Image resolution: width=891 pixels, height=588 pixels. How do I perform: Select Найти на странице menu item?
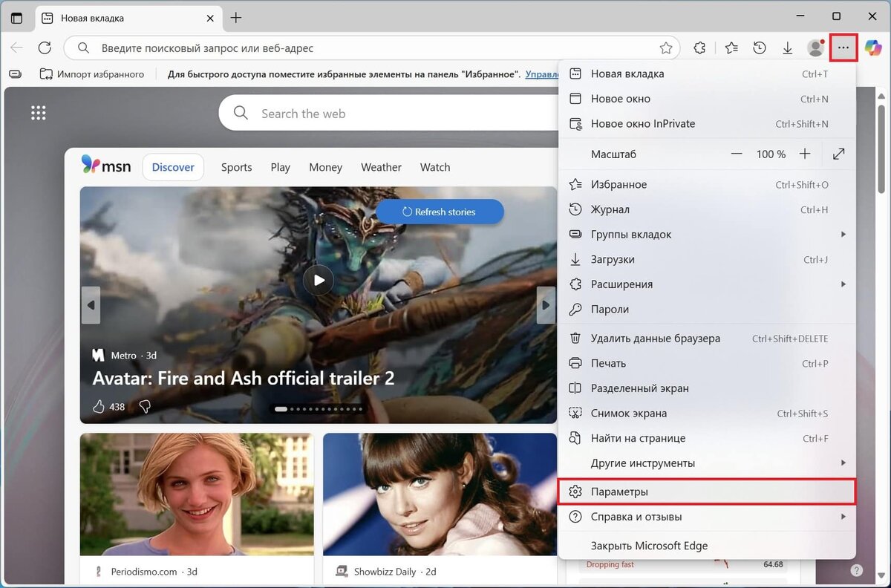pyautogui.click(x=707, y=438)
